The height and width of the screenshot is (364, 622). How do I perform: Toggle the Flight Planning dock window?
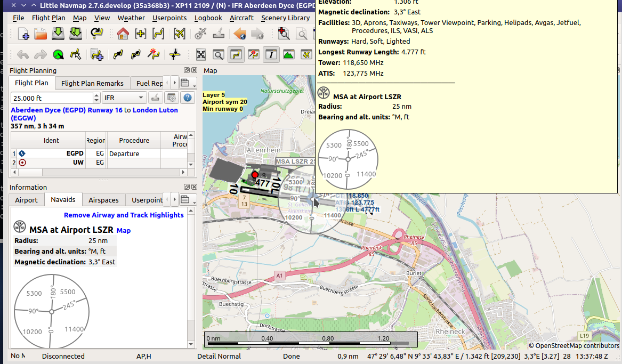point(236,54)
